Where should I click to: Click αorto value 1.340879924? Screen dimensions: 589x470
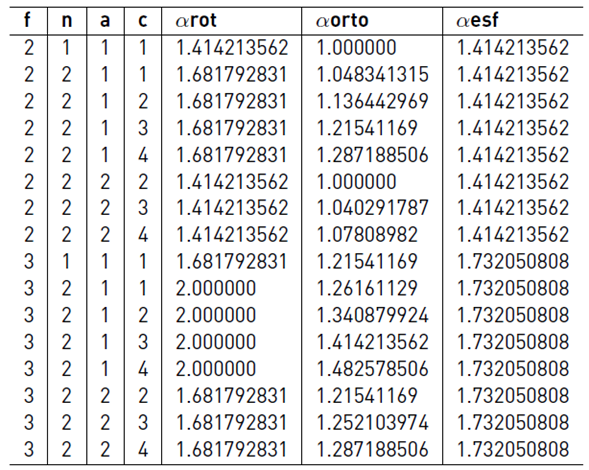[x=373, y=315]
